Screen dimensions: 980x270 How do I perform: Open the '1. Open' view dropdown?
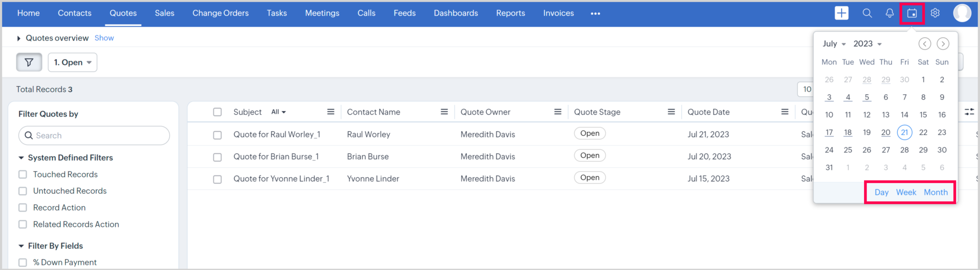[72, 62]
